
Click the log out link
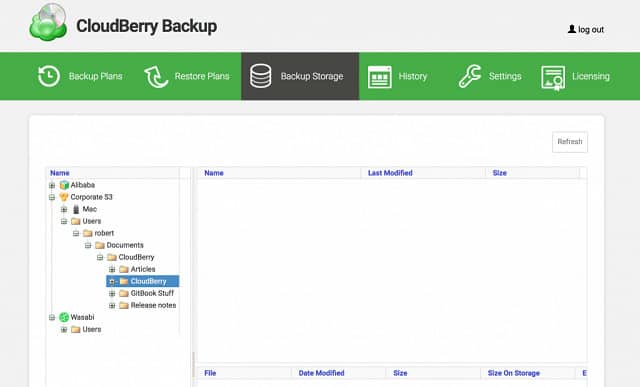[586, 29]
